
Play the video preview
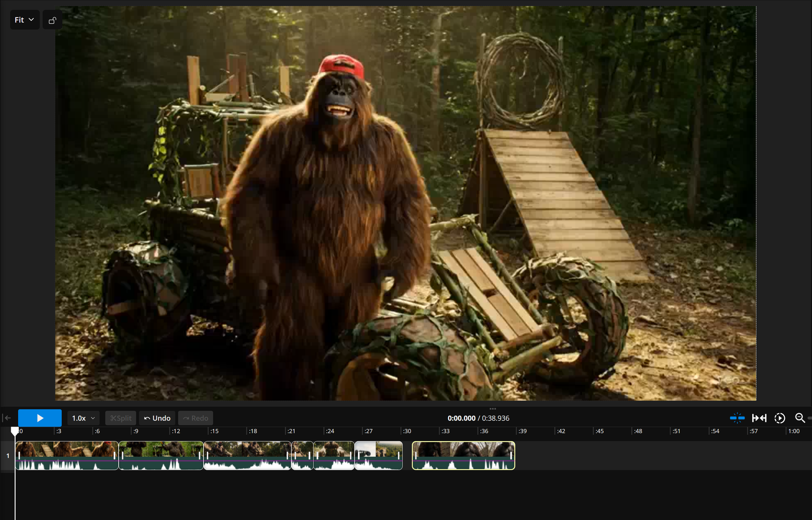coord(40,418)
